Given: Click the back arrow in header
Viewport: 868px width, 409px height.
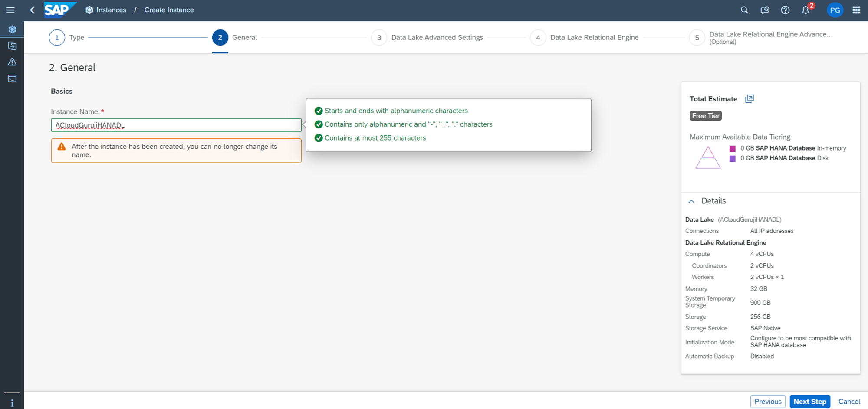Looking at the screenshot, I should click(x=32, y=10).
